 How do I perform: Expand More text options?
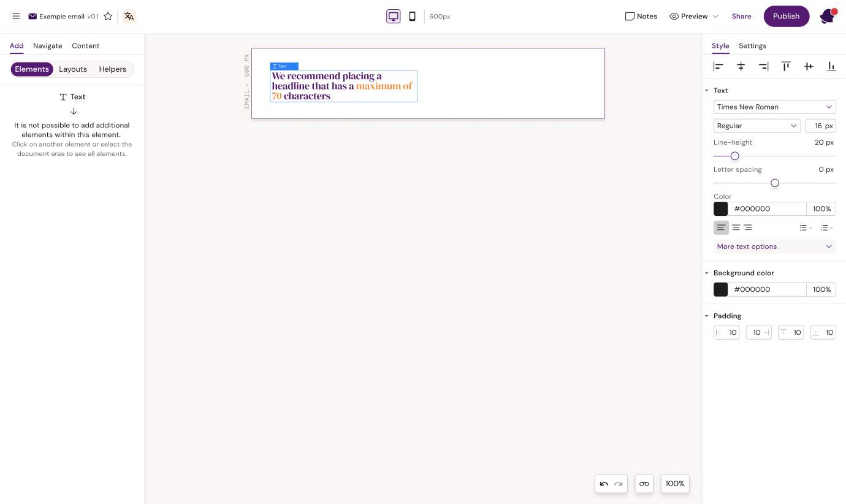pos(774,246)
